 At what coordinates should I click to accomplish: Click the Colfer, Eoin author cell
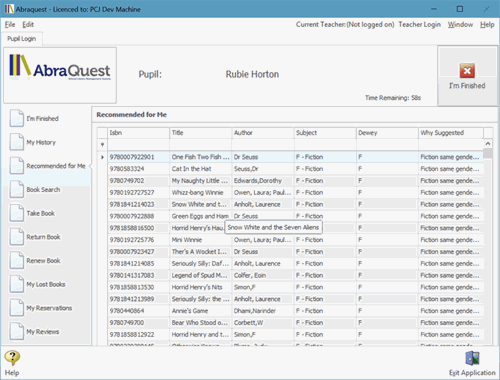point(263,275)
